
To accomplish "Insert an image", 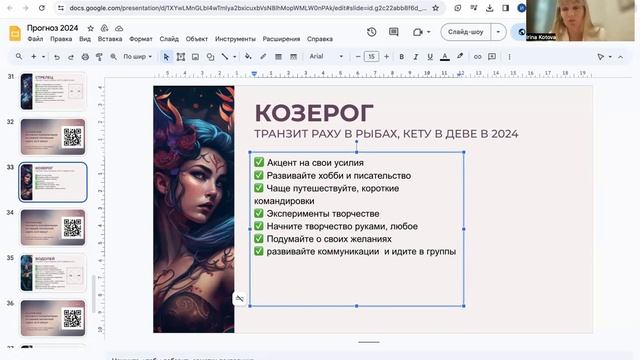I will click(x=195, y=57).
